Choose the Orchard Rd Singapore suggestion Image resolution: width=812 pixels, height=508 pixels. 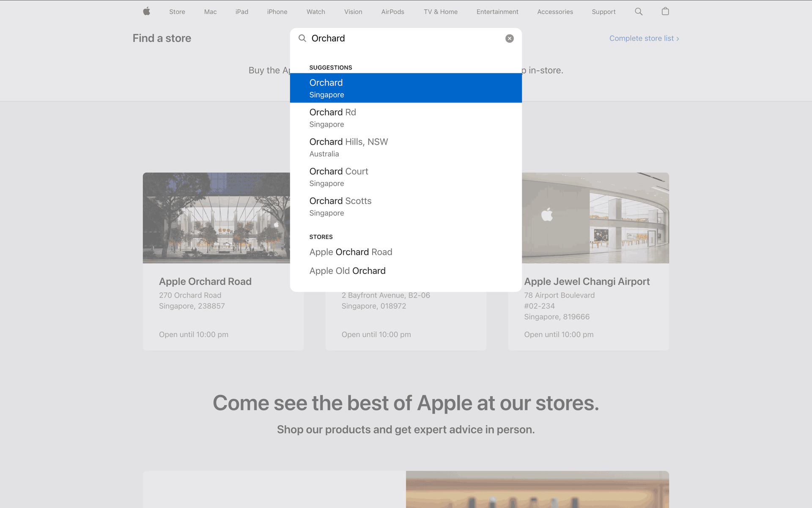coord(406,118)
